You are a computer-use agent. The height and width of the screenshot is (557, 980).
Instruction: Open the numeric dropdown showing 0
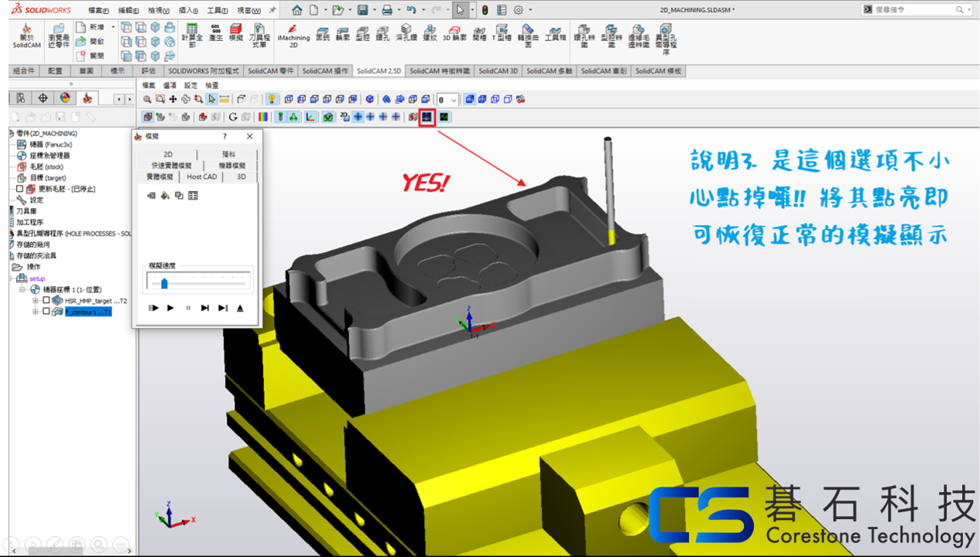[454, 100]
